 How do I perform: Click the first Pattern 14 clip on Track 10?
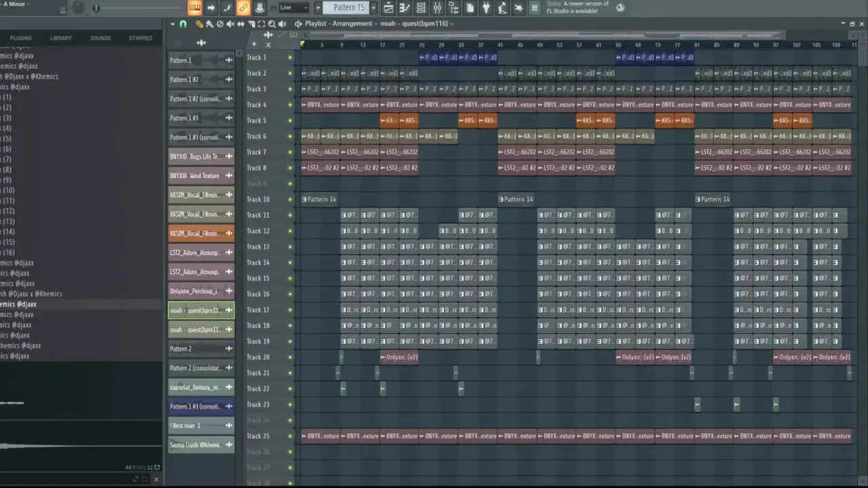pos(319,199)
